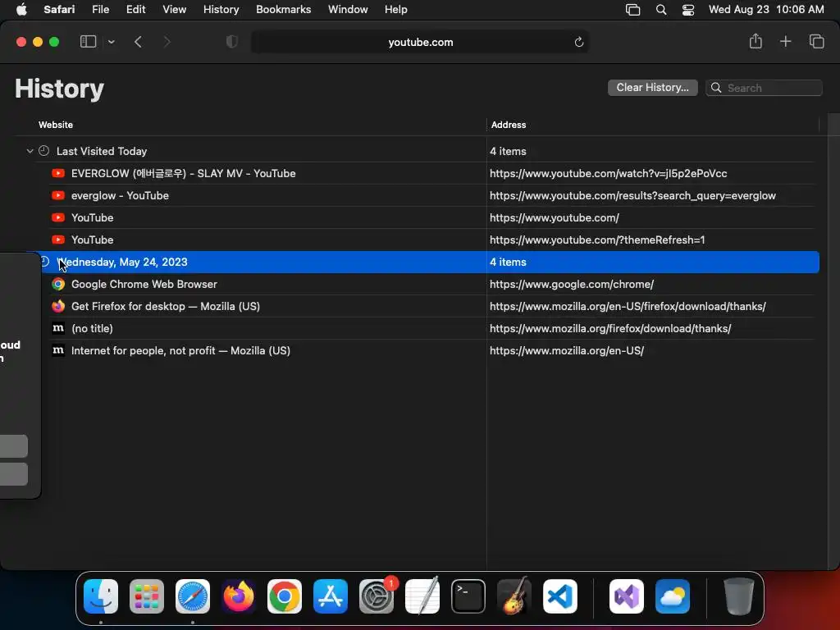Open the History menu in the menu bar

pyautogui.click(x=221, y=10)
